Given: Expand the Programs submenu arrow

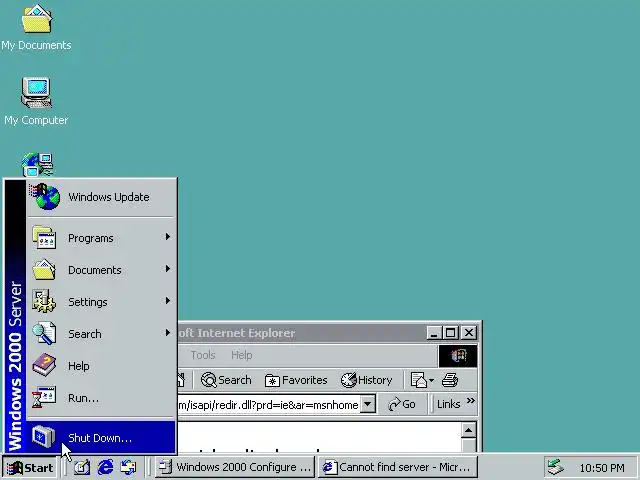Looking at the screenshot, I should pos(167,237).
